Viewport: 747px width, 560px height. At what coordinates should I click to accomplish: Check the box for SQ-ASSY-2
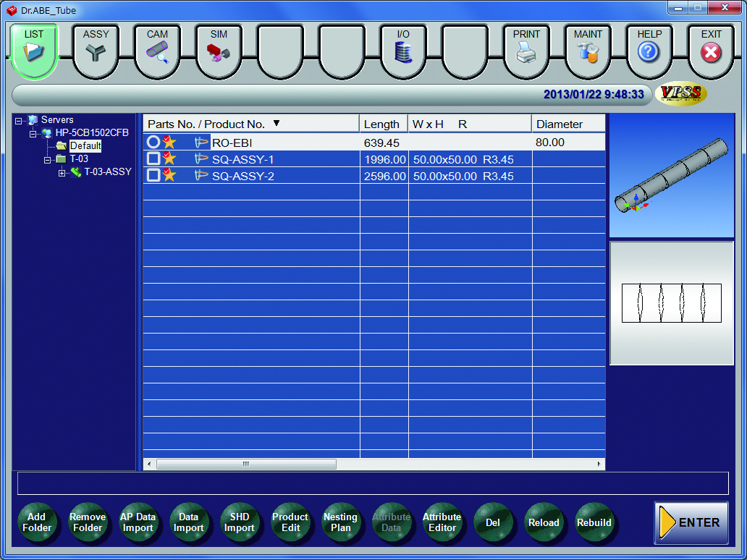click(x=153, y=176)
